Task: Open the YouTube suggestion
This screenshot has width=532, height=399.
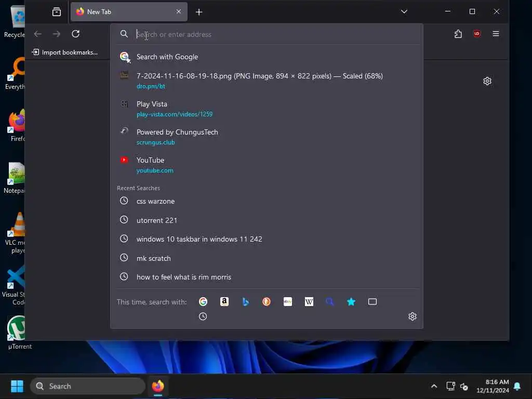Action: tap(267, 165)
